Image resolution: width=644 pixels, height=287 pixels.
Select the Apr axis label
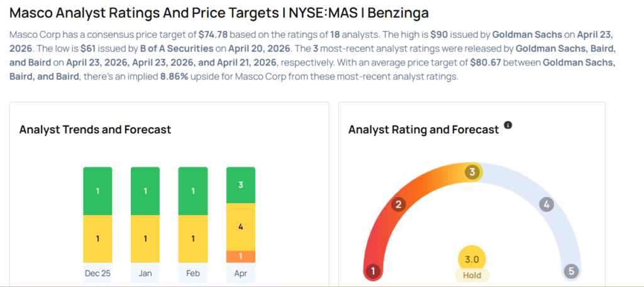coord(241,273)
